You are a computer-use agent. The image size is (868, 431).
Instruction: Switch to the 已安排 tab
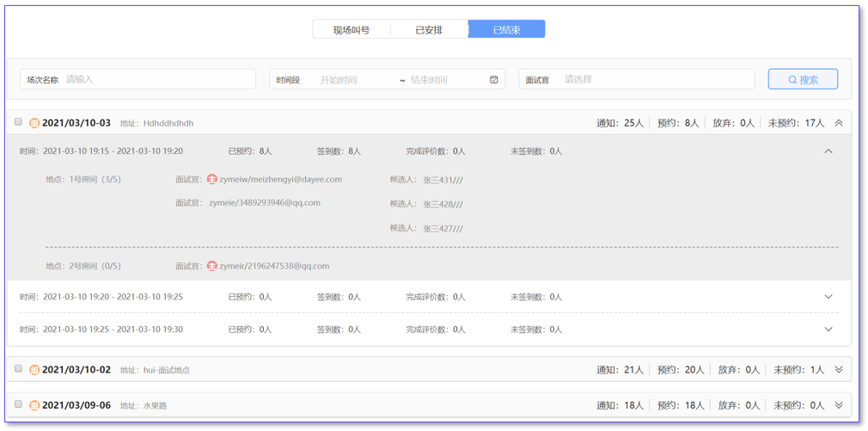pos(429,30)
